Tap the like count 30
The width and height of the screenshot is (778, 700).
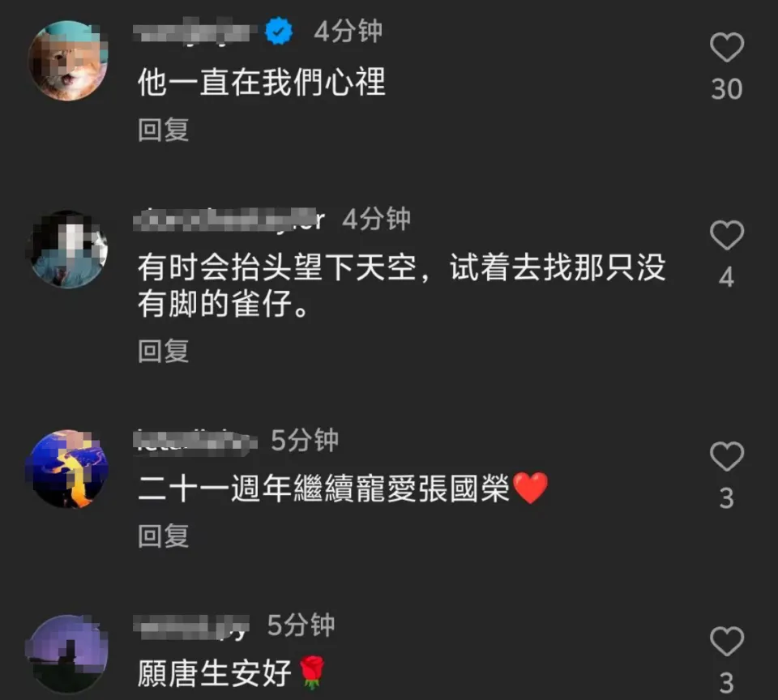(726, 89)
